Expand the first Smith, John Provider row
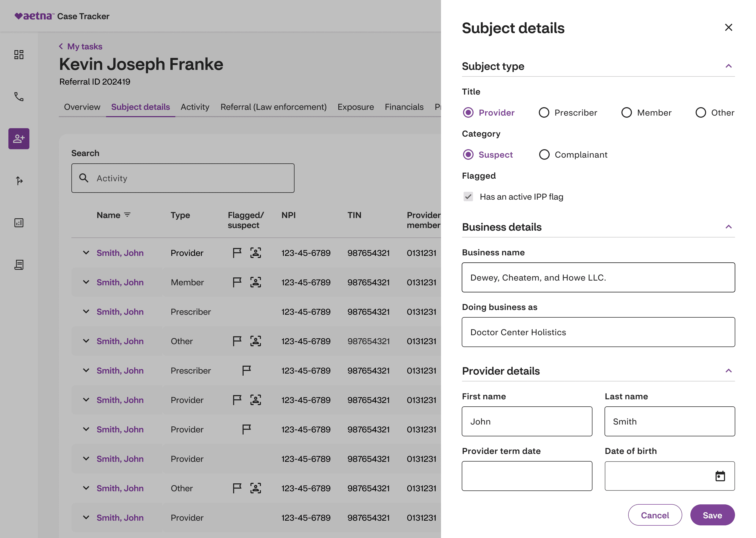Viewport: 756px width, 538px height. (86, 253)
